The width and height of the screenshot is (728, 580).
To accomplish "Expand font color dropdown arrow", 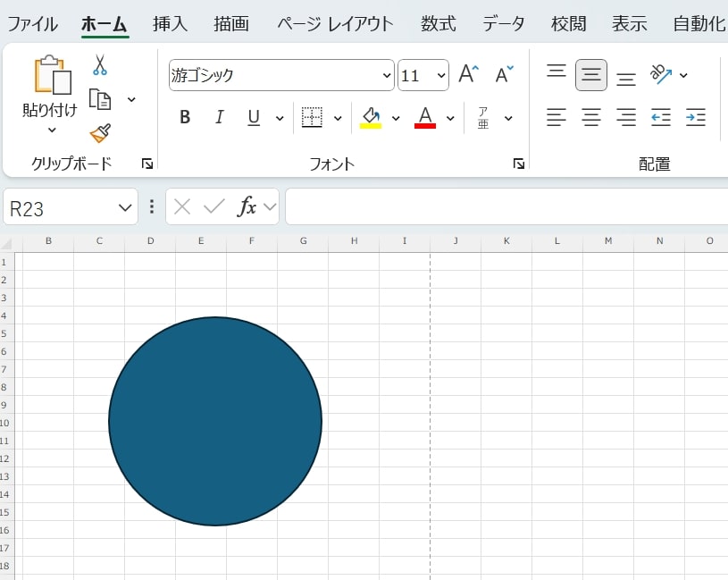I will point(450,118).
